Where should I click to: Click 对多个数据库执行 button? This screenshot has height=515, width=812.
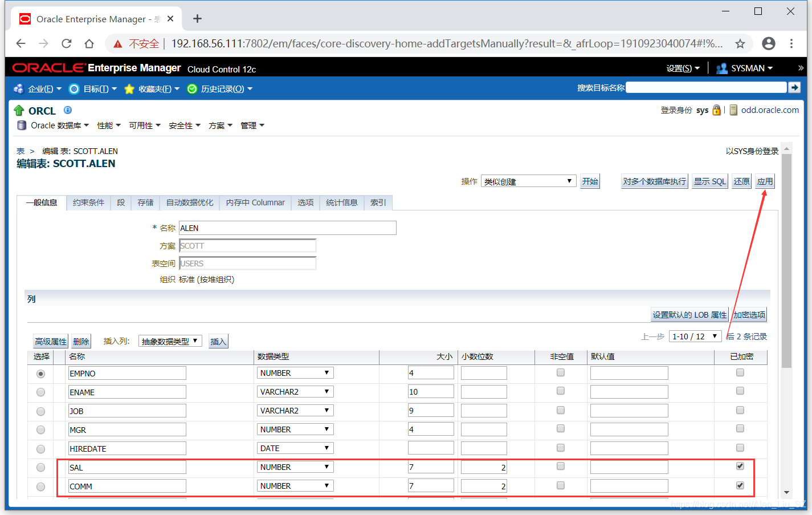coord(654,181)
